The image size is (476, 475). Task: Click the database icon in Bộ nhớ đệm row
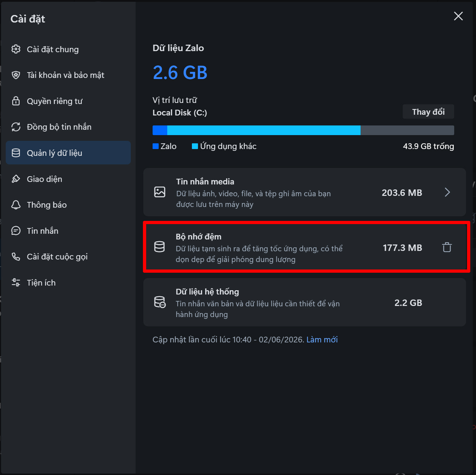coord(159,247)
